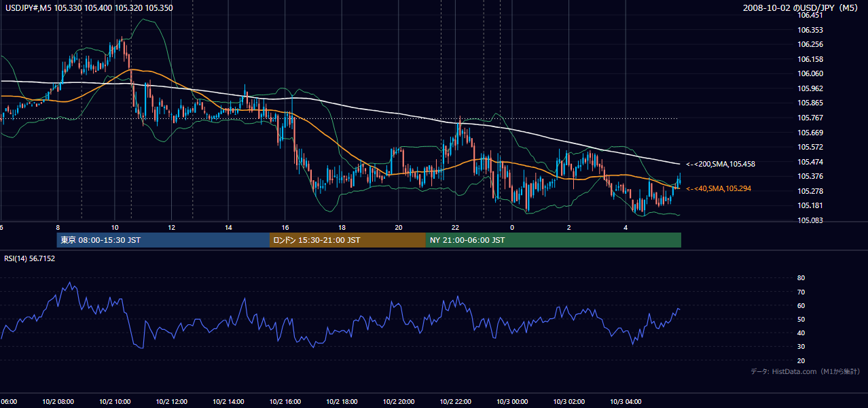The height and width of the screenshot is (408, 868).
Task: Click hour label 14 under the price chart
Action: [x=228, y=227]
